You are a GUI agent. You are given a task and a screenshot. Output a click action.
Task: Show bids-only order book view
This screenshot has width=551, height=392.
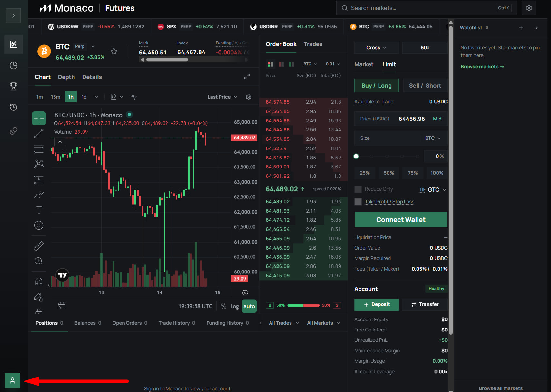tap(291, 64)
